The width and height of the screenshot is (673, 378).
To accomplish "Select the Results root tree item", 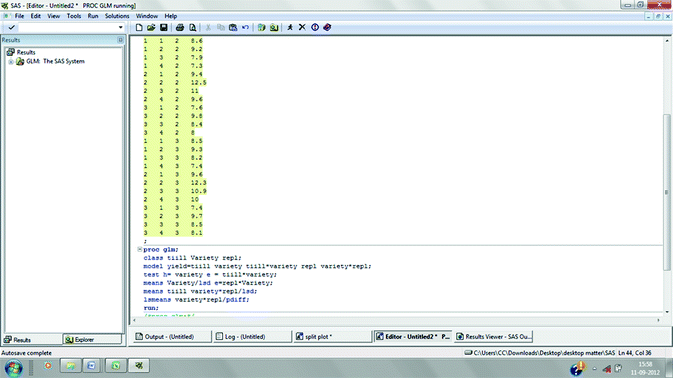I will click(26, 52).
